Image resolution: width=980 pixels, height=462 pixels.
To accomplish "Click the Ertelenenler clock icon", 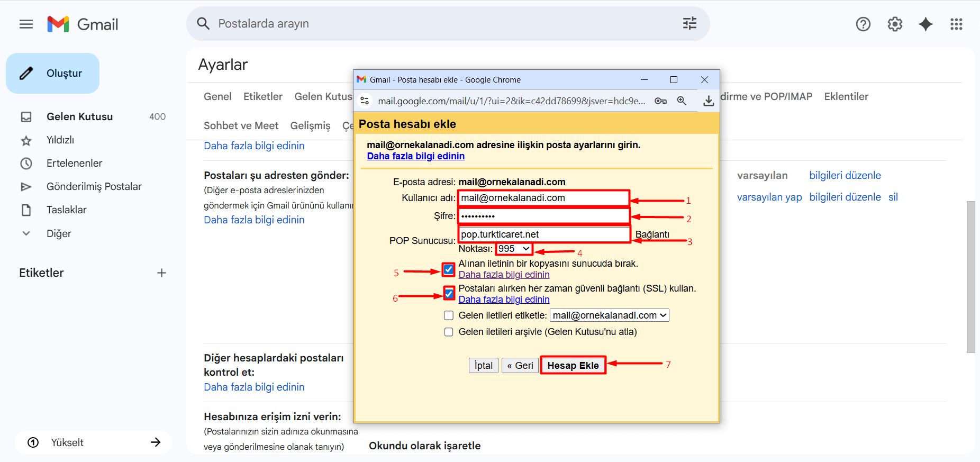I will tap(26, 164).
